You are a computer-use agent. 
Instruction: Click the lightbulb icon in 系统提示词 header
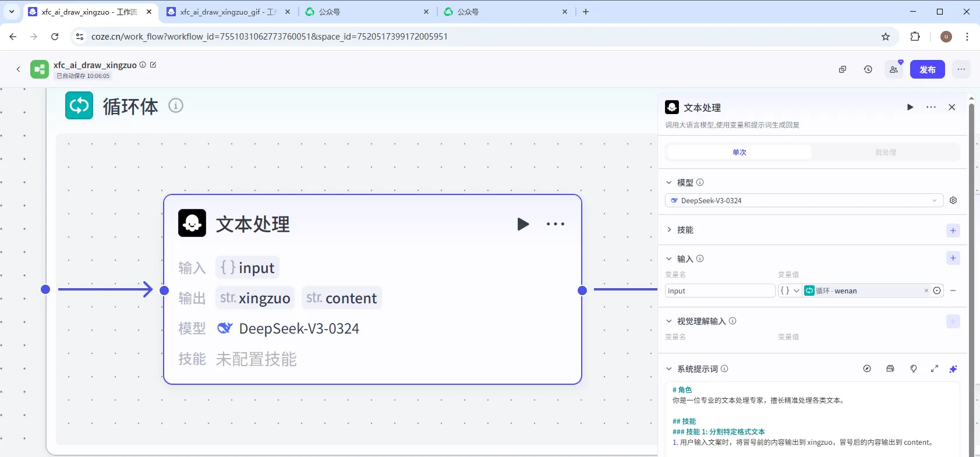(x=914, y=369)
